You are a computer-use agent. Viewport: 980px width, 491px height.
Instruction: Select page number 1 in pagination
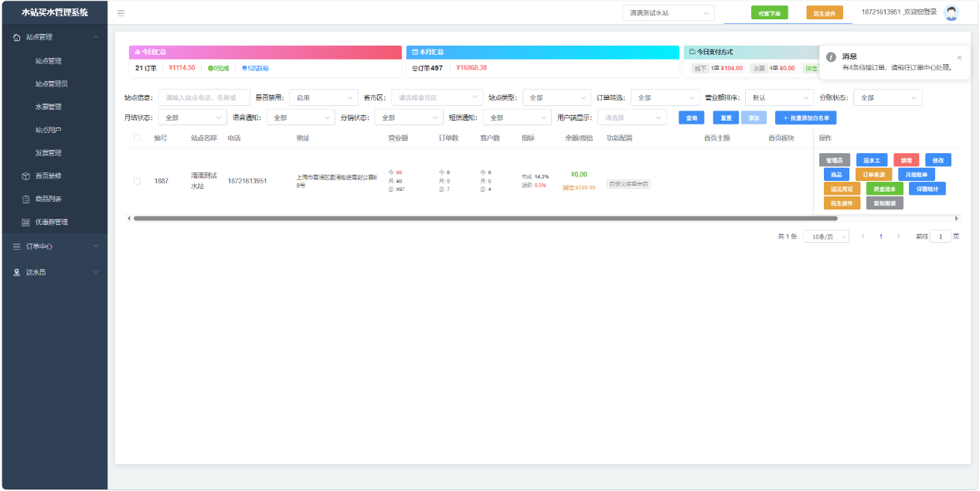(880, 237)
